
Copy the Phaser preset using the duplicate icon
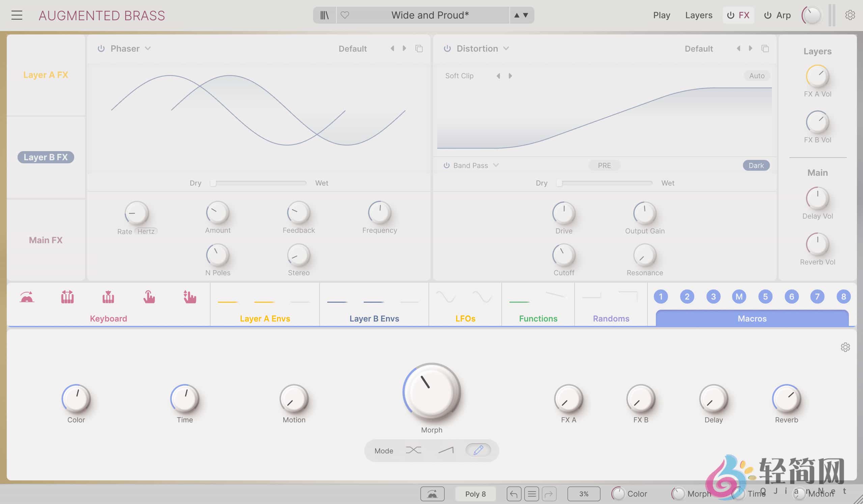[x=419, y=48]
